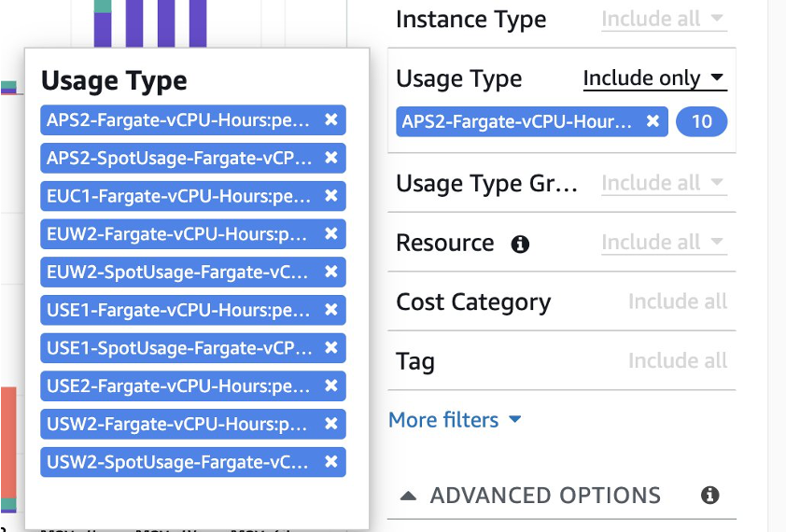Viewport: 786px width, 532px height.
Task: Collapse the Advanced Options section
Action: click(530, 496)
